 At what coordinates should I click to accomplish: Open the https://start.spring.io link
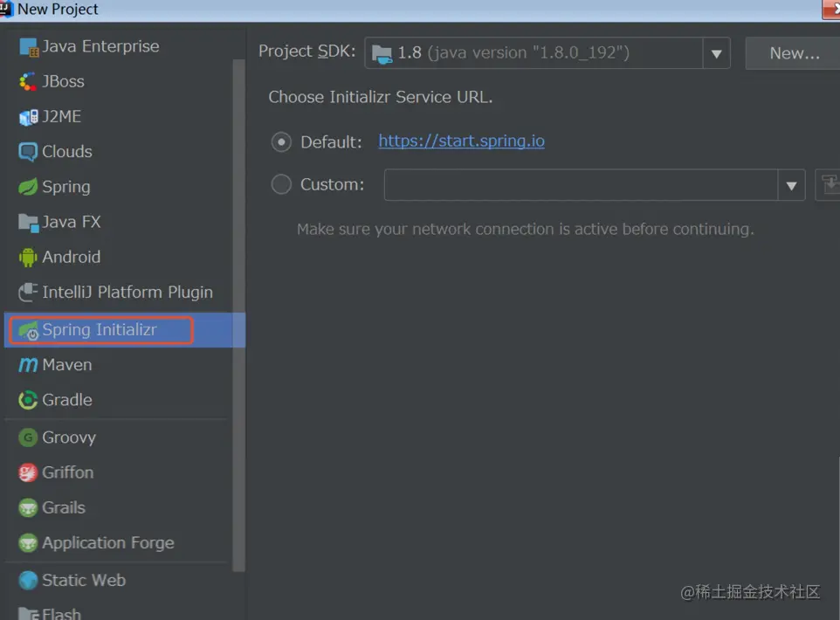click(461, 141)
